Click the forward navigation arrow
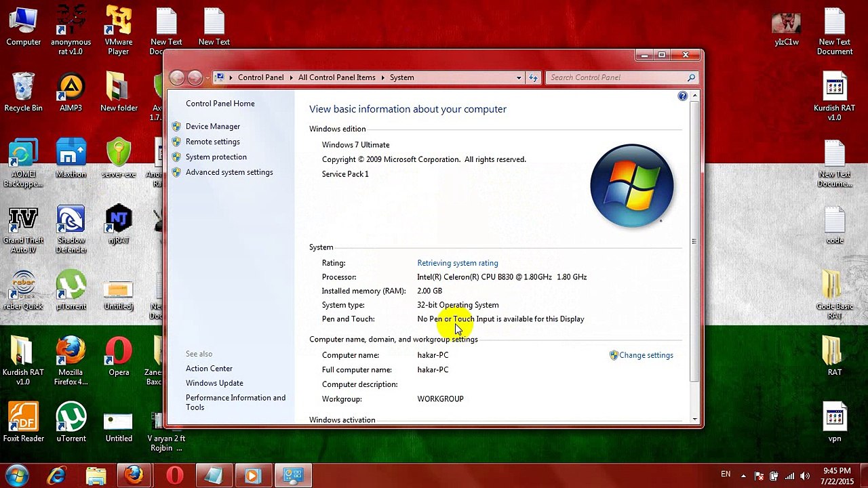 pos(195,78)
